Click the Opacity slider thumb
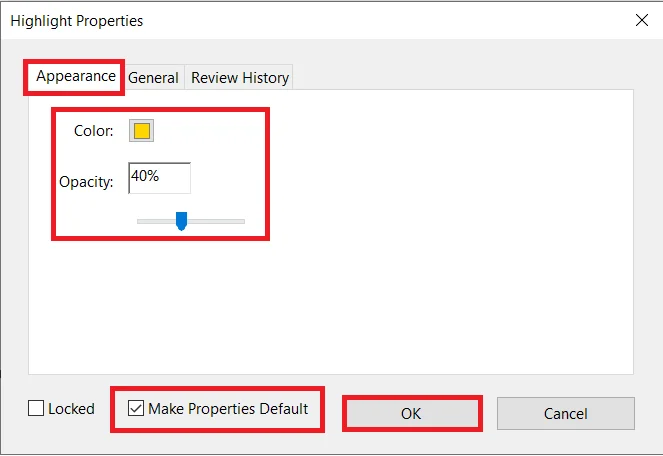This screenshot has height=456, width=663. (181, 221)
